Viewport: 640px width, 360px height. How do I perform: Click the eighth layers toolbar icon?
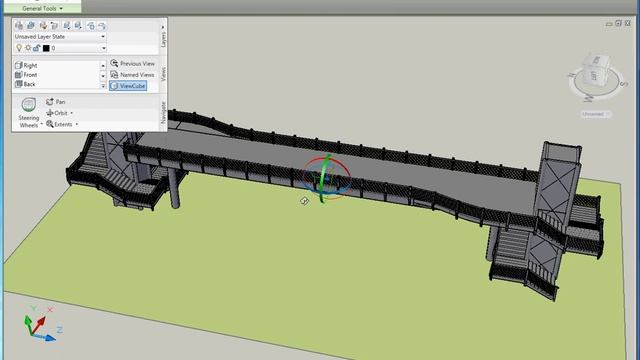102,26
